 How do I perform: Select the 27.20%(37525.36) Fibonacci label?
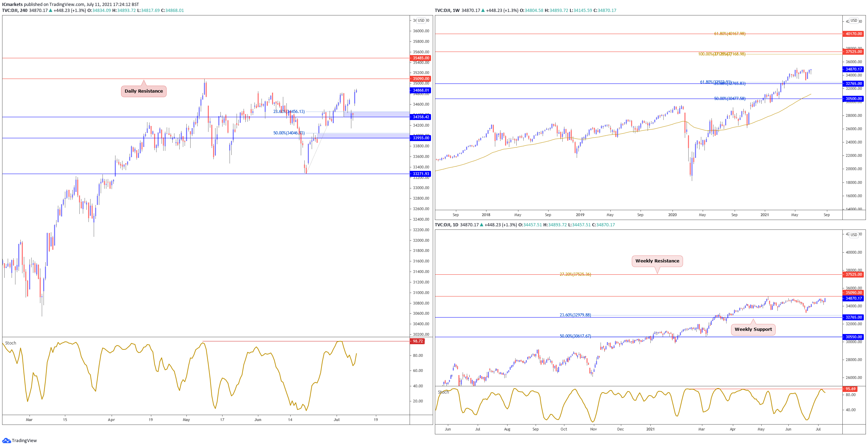(x=575, y=275)
